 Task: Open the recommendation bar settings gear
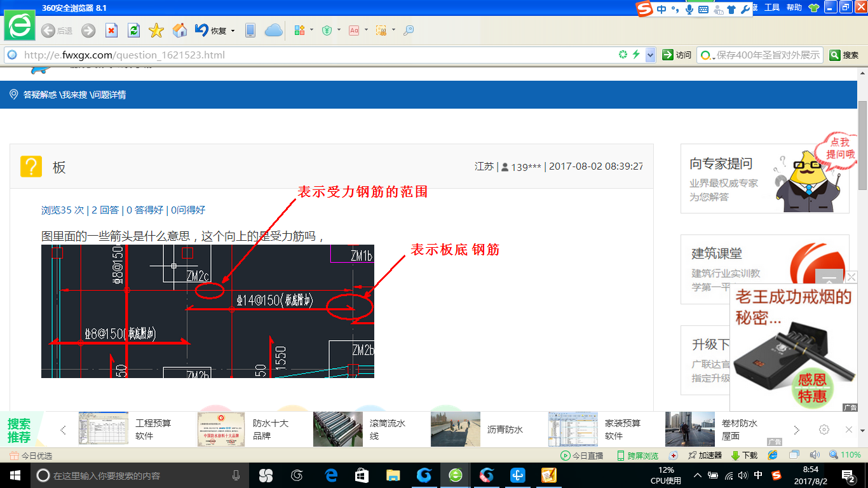824,430
